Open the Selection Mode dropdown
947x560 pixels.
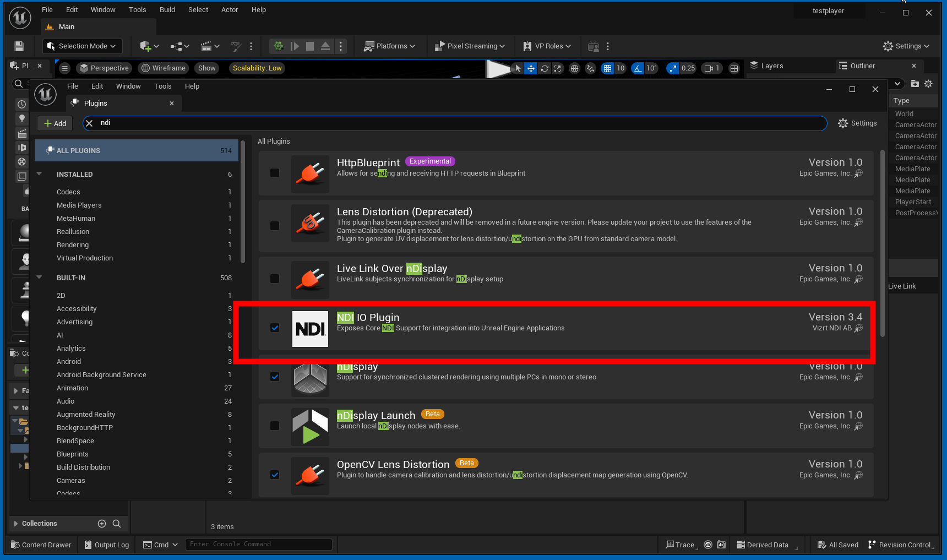(x=82, y=46)
